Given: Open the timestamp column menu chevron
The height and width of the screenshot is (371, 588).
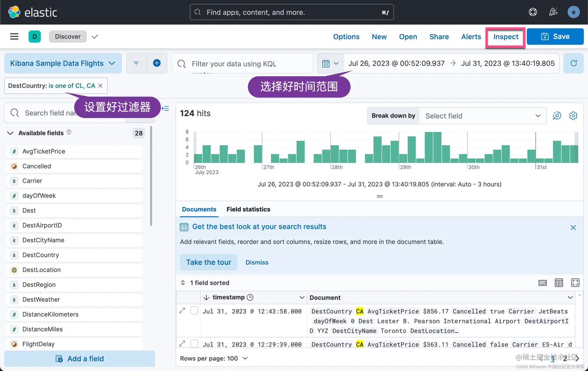Looking at the screenshot, I should pyautogui.click(x=302, y=297).
